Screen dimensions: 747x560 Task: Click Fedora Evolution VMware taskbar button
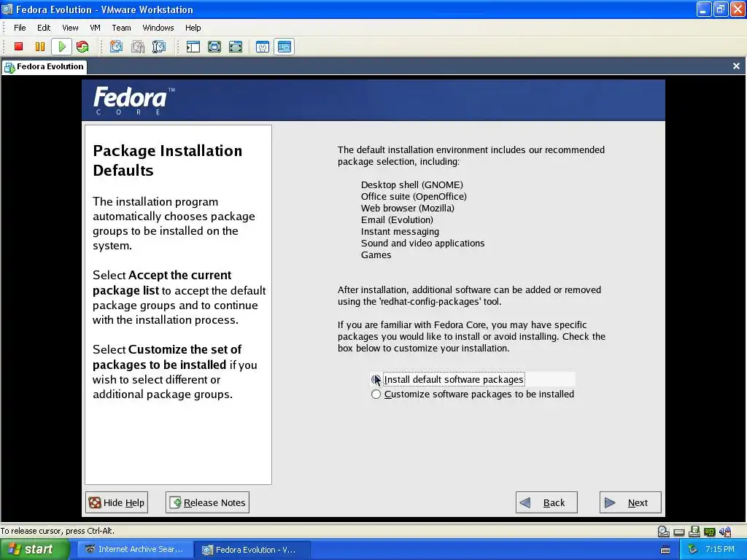pyautogui.click(x=253, y=550)
